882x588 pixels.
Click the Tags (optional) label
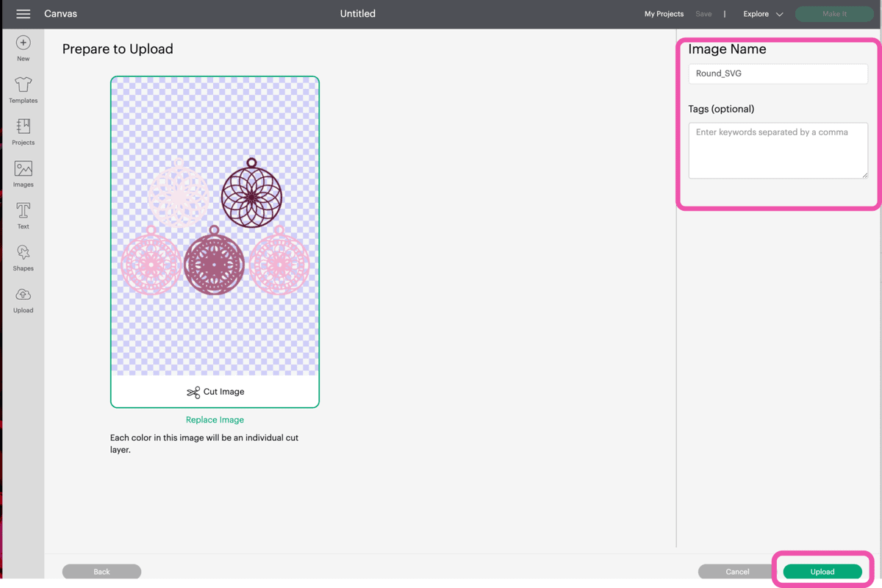(721, 109)
